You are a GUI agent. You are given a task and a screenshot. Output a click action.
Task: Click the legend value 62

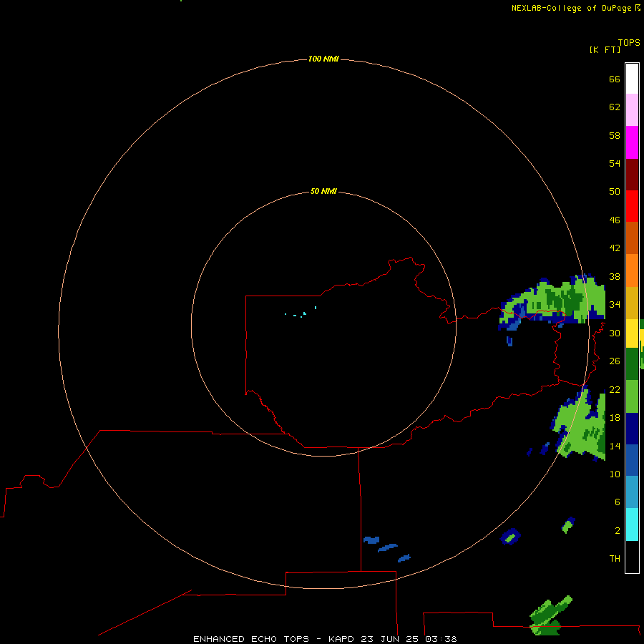tap(615, 107)
